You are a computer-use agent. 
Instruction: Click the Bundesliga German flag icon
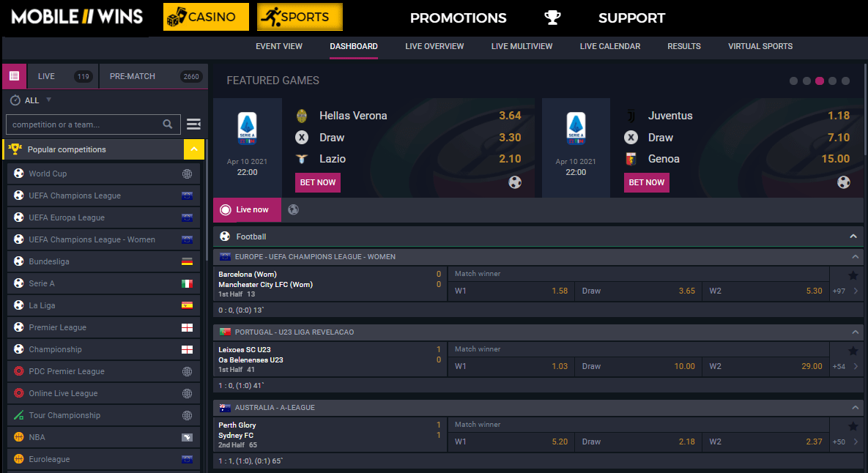(x=187, y=261)
